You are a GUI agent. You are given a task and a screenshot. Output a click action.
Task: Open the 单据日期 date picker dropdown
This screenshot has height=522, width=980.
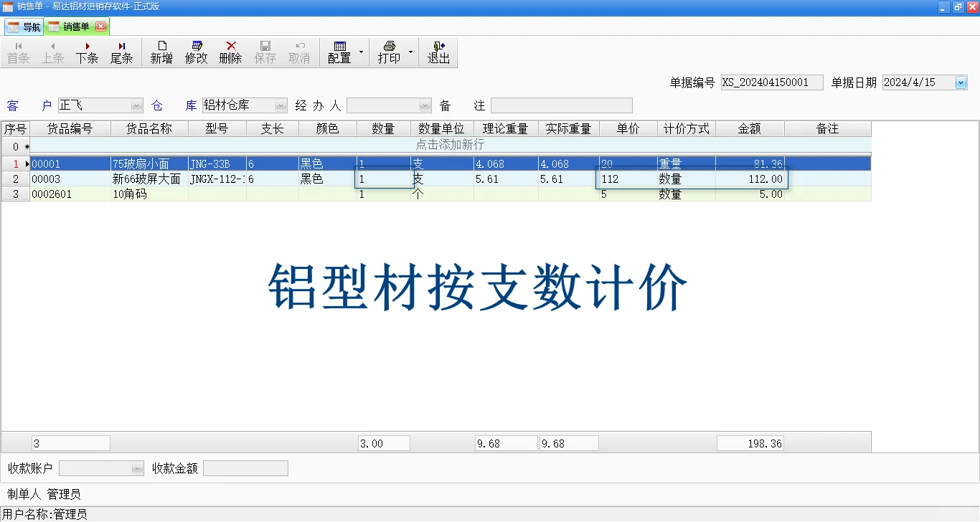tap(960, 82)
